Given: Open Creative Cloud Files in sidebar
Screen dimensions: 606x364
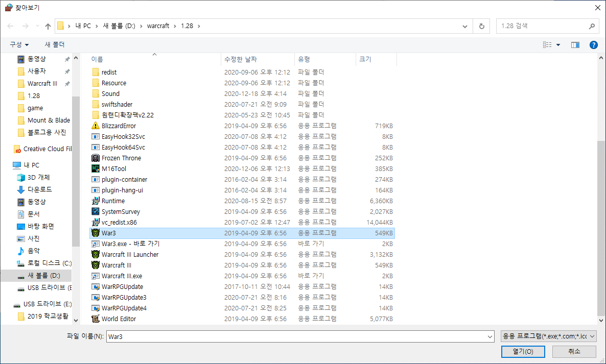Looking at the screenshot, I should 42,149.
